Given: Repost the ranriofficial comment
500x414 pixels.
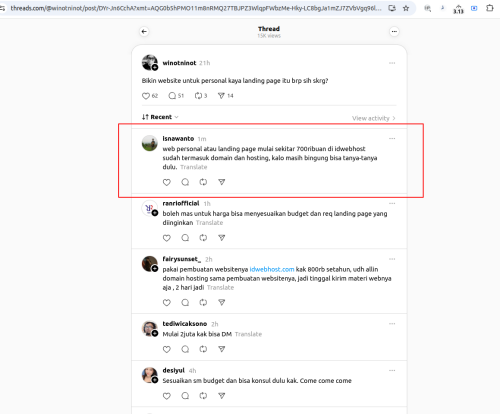Looking at the screenshot, I should coord(203,238).
